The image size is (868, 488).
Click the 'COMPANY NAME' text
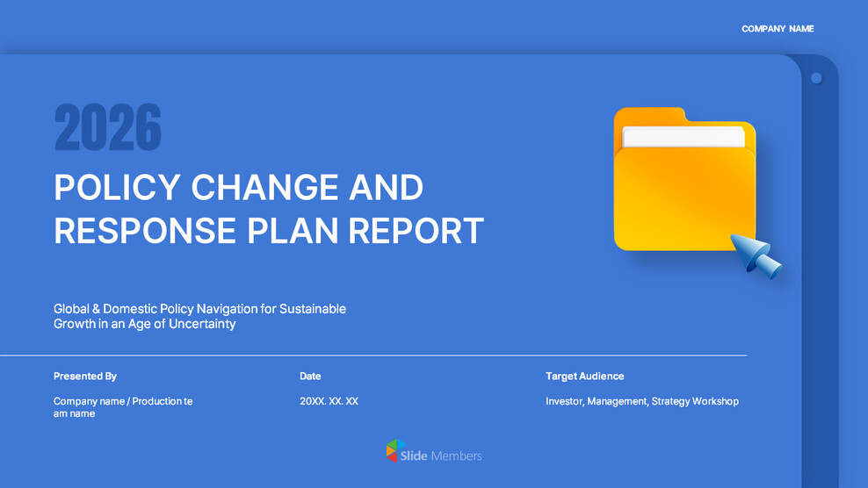click(x=778, y=29)
